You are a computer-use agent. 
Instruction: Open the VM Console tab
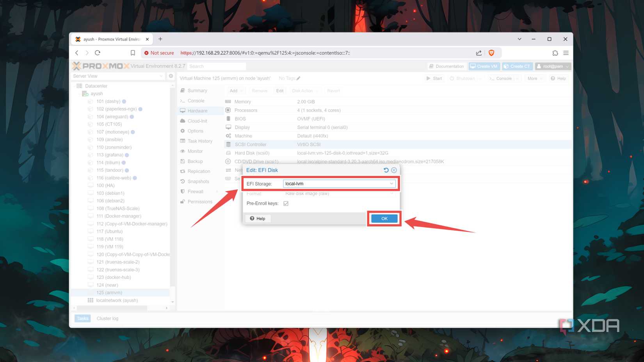(196, 101)
